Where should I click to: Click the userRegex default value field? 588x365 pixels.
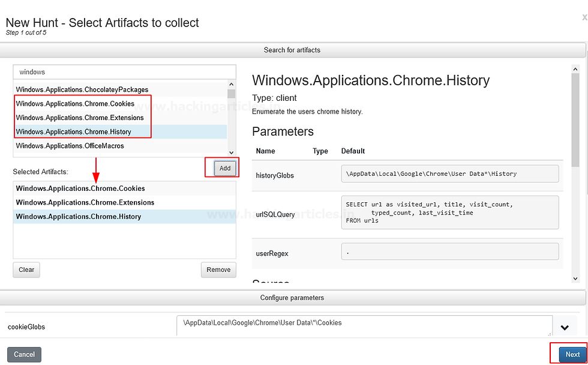[x=450, y=252]
